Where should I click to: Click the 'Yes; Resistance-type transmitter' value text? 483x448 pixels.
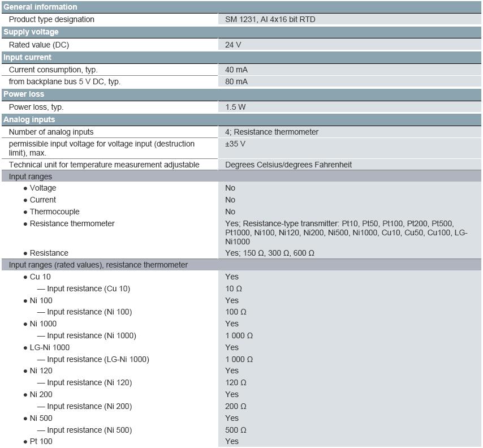click(x=346, y=232)
